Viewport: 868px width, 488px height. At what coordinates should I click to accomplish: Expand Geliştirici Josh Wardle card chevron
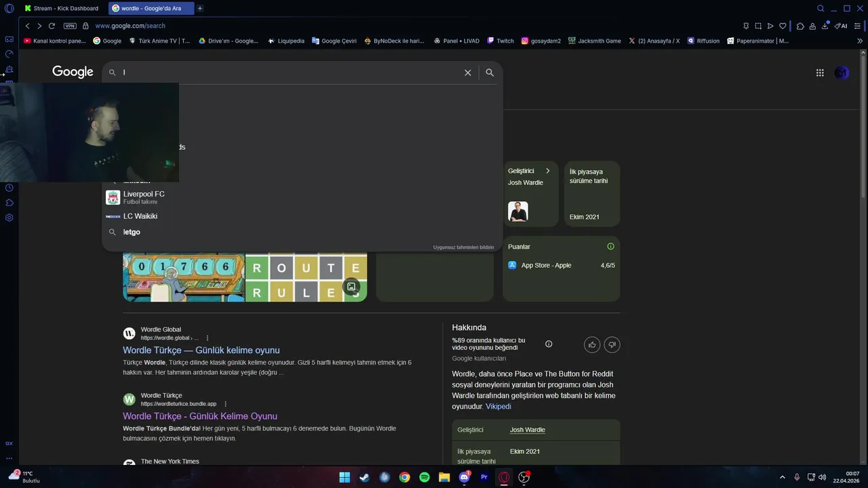pyautogui.click(x=548, y=171)
